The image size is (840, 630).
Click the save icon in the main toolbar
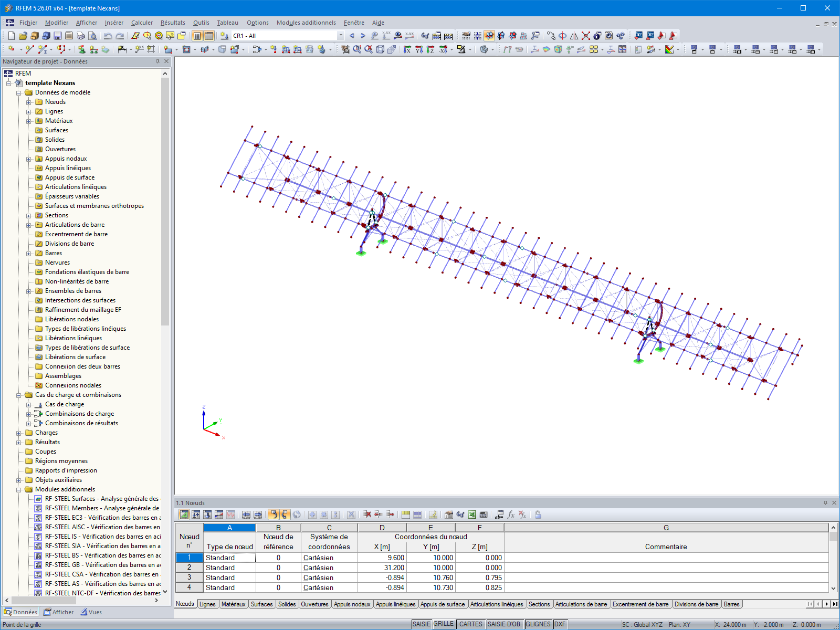point(58,36)
